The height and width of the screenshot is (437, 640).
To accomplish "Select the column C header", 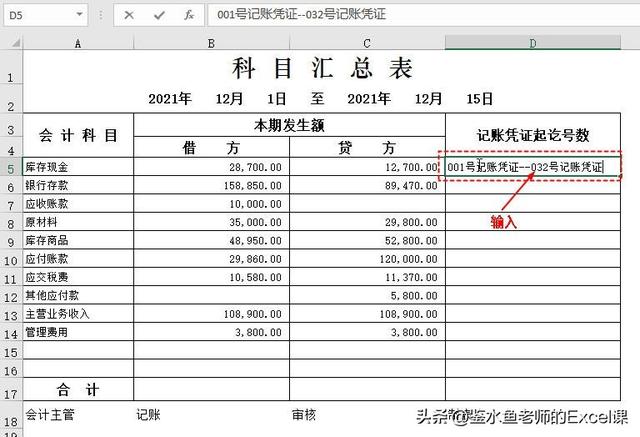I will pos(367,43).
